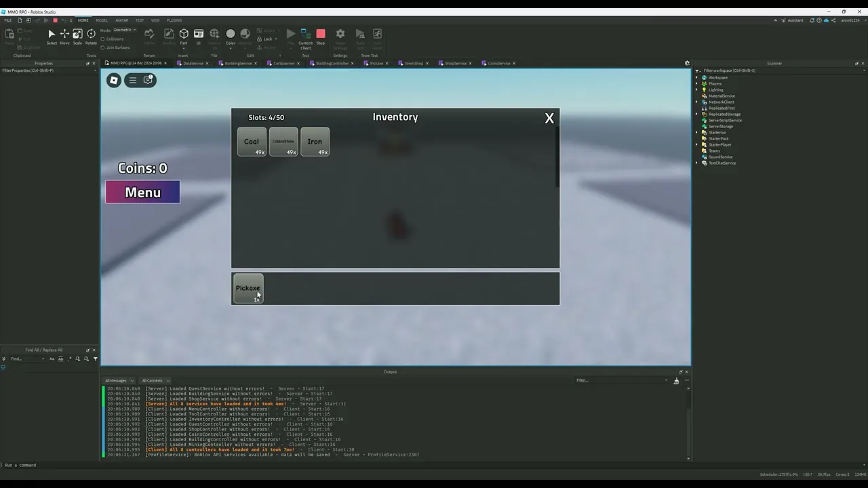
Task: Click the Lighting bulb icon
Action: click(x=704, y=89)
